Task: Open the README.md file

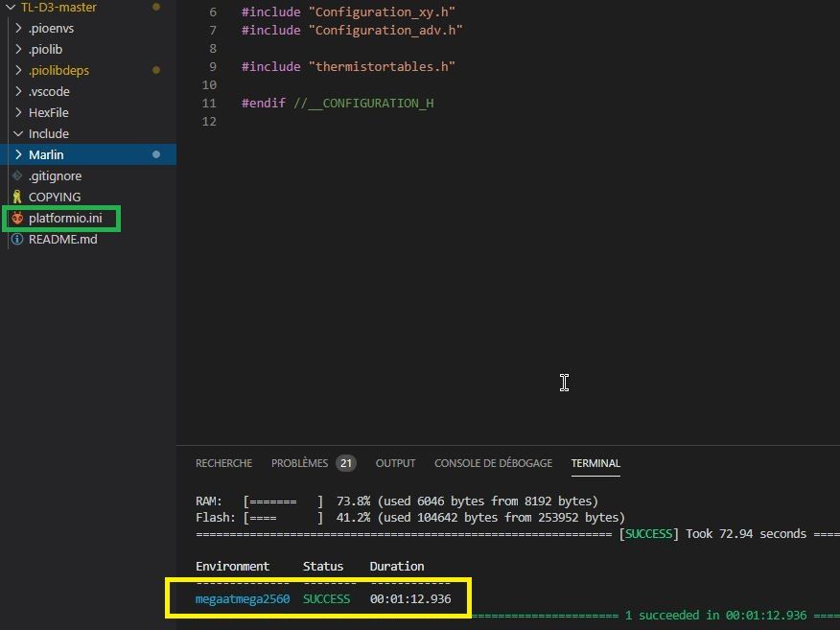Action: click(62, 240)
